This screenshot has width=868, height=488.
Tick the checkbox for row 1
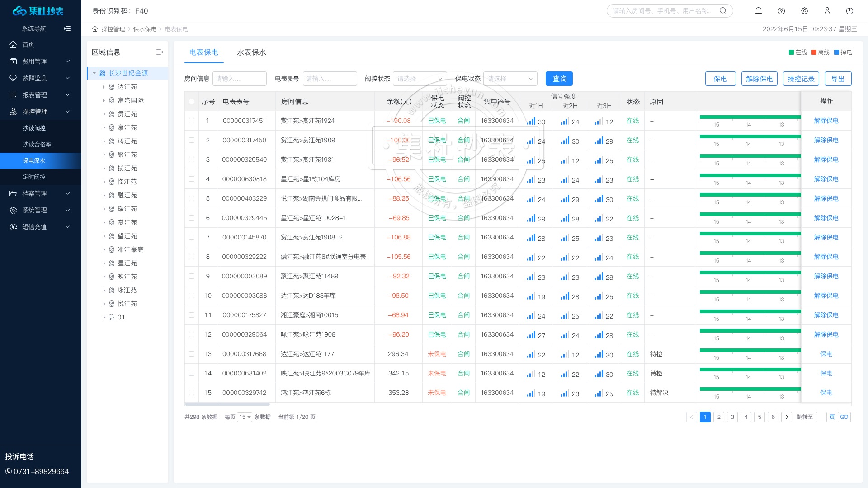[x=192, y=121]
